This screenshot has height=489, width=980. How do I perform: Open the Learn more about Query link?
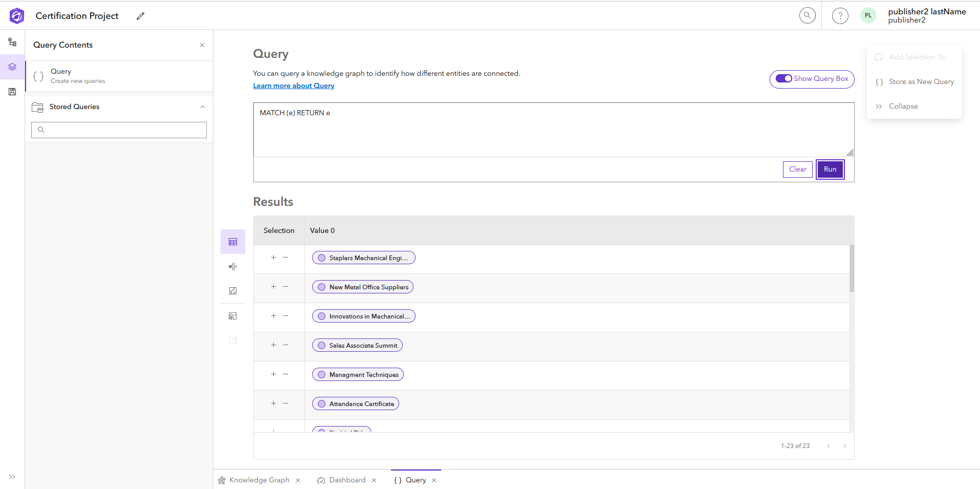point(293,86)
